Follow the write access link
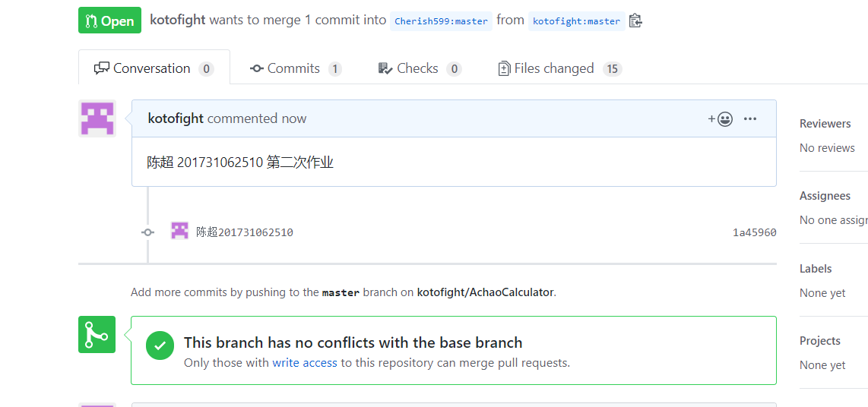This screenshot has height=407, width=868. coord(305,363)
